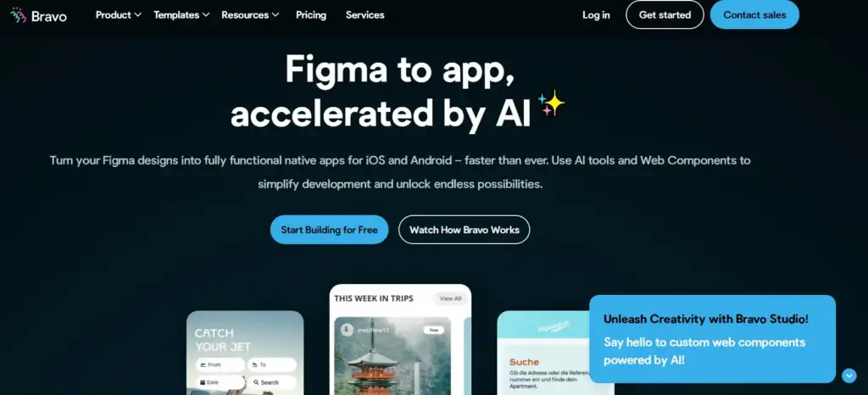Click the landing plane icon in To field
This screenshot has width=868, height=395.
tap(255, 365)
